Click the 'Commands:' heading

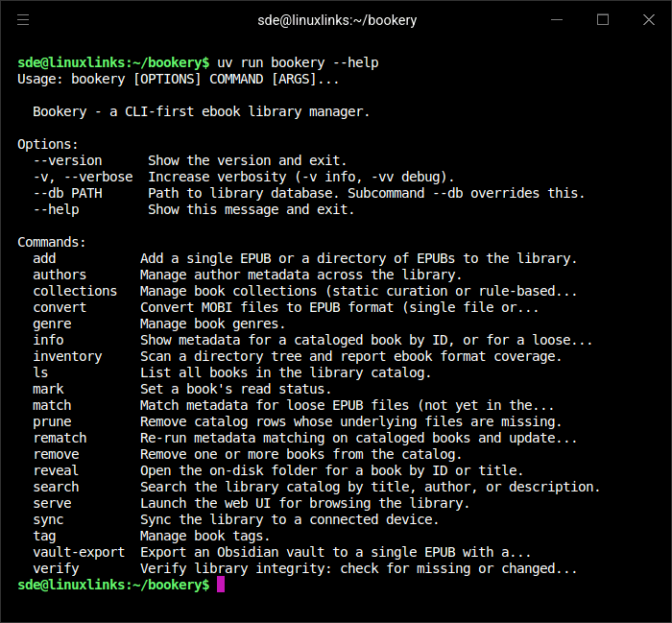(52, 243)
